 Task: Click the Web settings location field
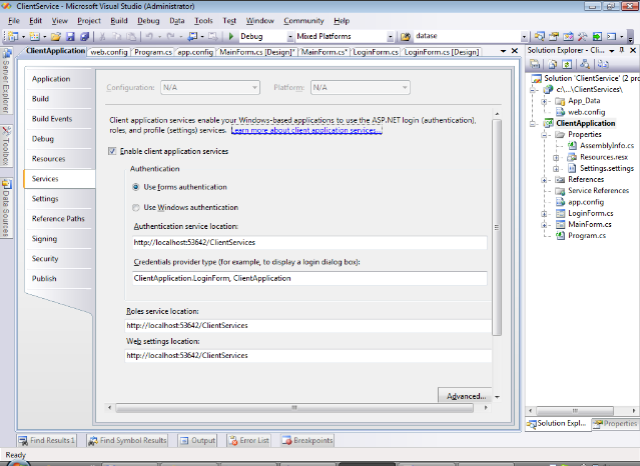click(308, 355)
